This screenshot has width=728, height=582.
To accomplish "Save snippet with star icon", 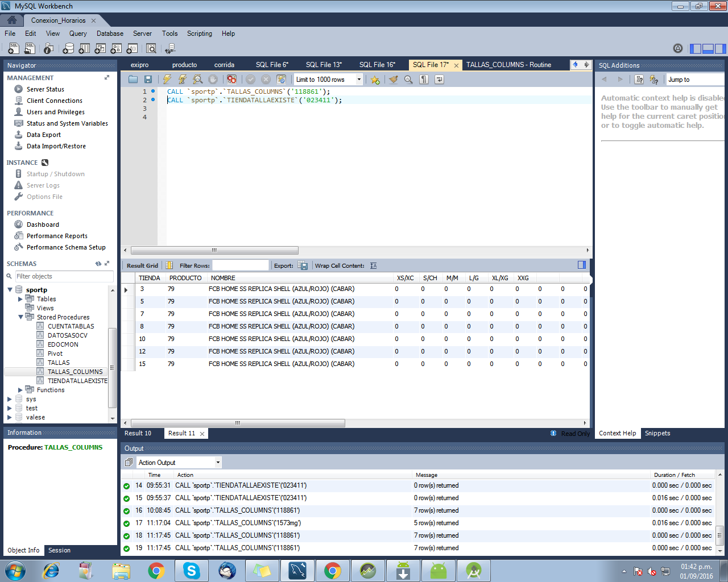I will (x=375, y=80).
